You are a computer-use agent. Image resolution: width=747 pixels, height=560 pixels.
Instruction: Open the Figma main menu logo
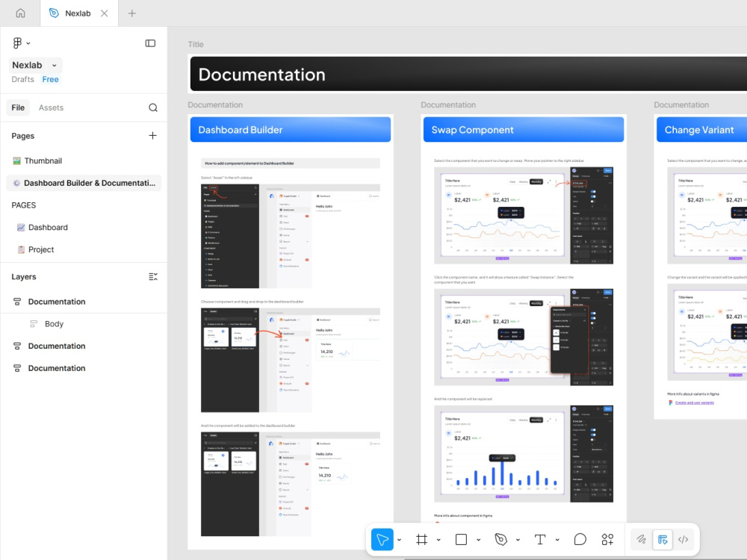point(18,43)
